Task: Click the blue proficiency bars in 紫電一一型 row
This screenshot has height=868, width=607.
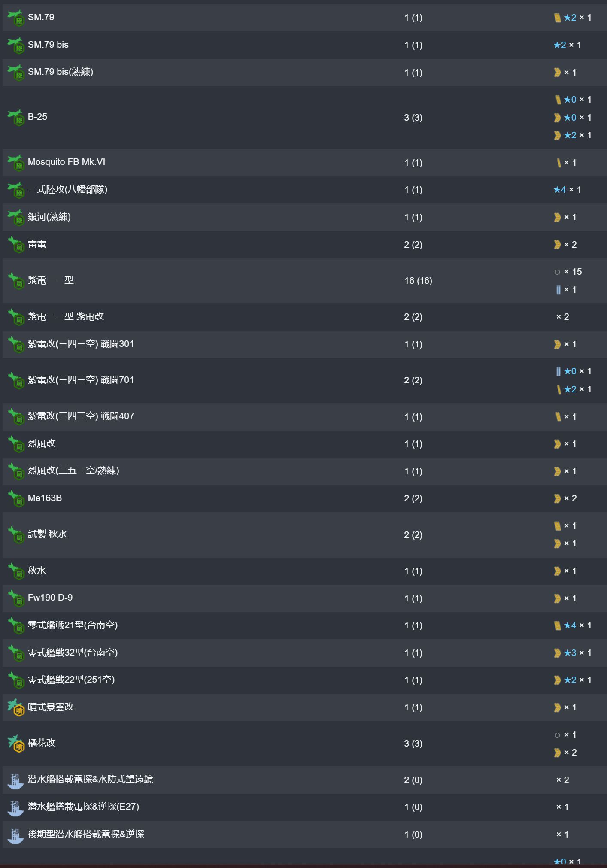Action: pyautogui.click(x=558, y=290)
